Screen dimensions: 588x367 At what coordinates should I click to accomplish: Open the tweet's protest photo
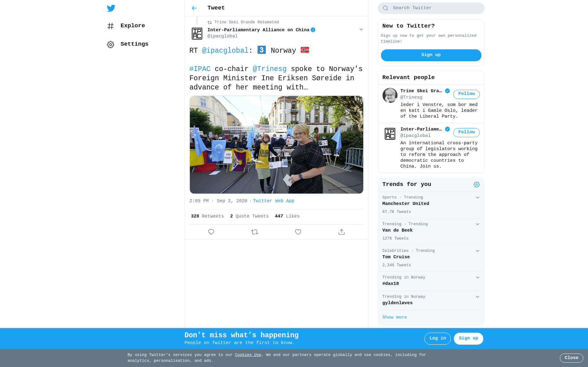click(276, 145)
